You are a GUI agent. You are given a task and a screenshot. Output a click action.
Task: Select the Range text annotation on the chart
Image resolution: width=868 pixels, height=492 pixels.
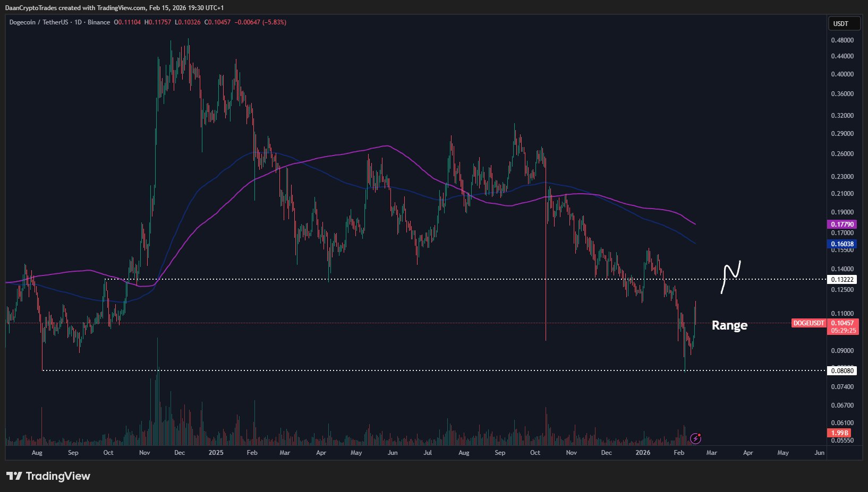(x=729, y=325)
